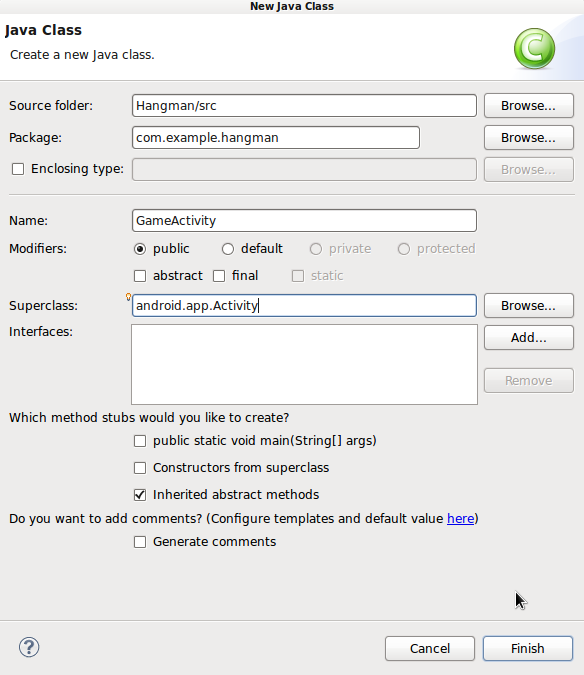Click the help question mark icon

(x=29, y=647)
